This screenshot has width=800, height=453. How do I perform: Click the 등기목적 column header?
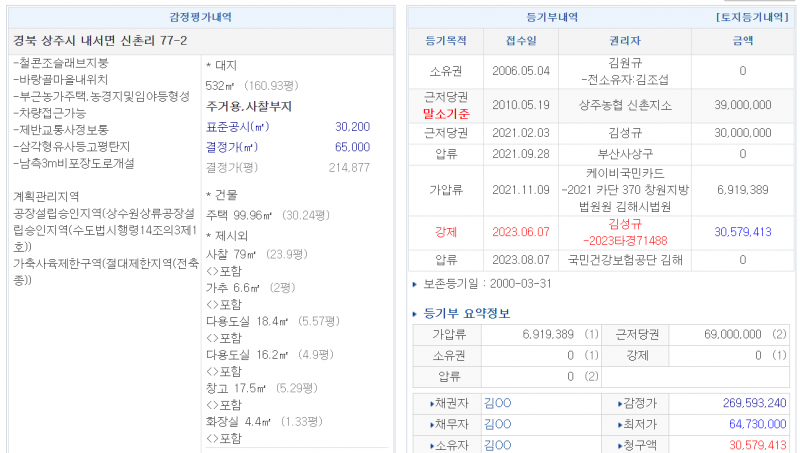[446, 41]
